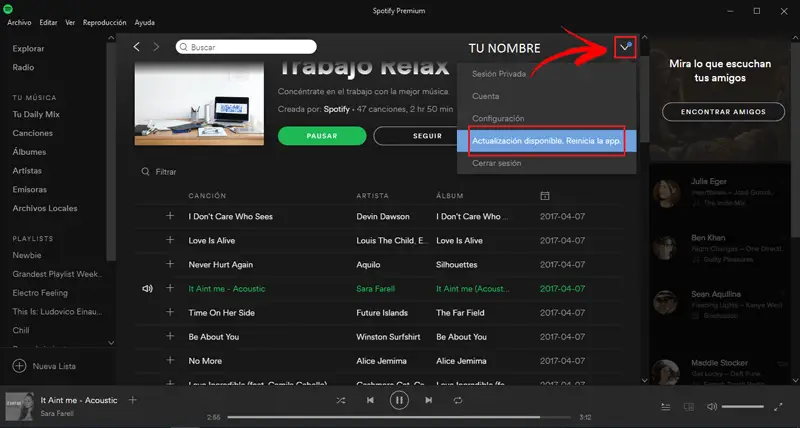Open the Newbie playlist
800x428 pixels.
click(x=27, y=255)
